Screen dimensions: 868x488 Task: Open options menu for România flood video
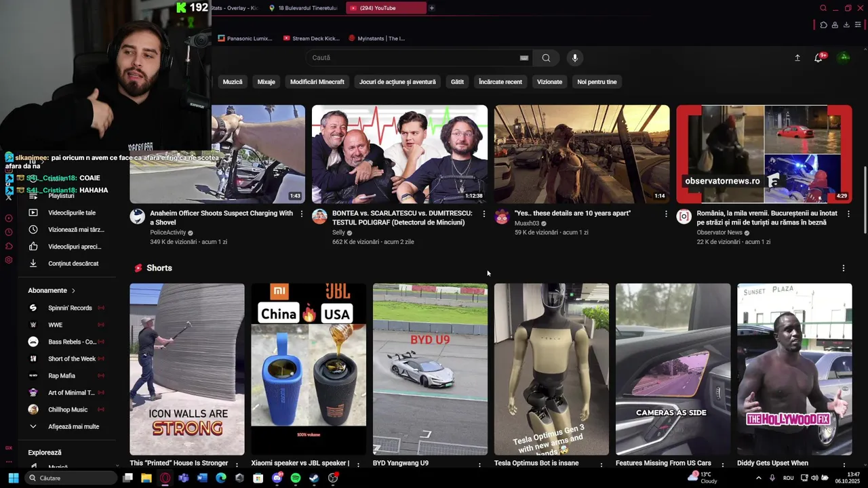[848, 213]
